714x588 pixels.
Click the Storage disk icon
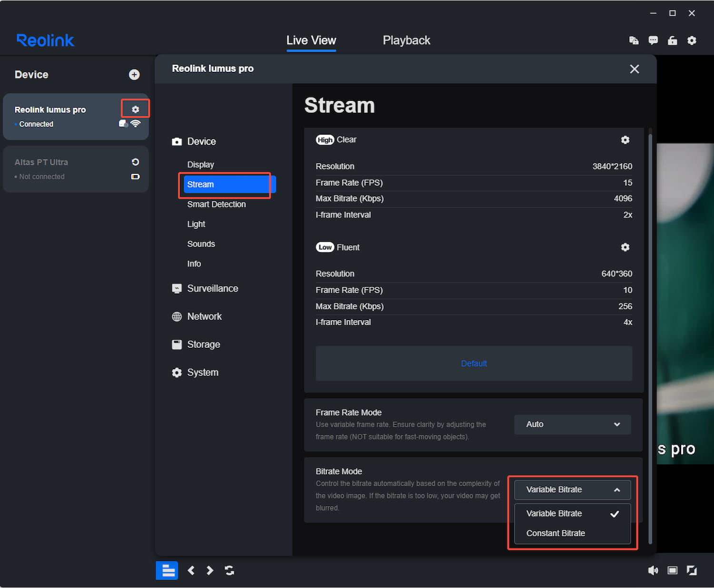point(177,345)
